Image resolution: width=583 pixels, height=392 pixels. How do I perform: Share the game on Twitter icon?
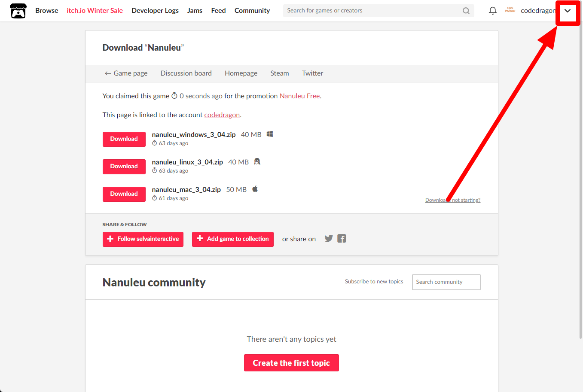329,238
